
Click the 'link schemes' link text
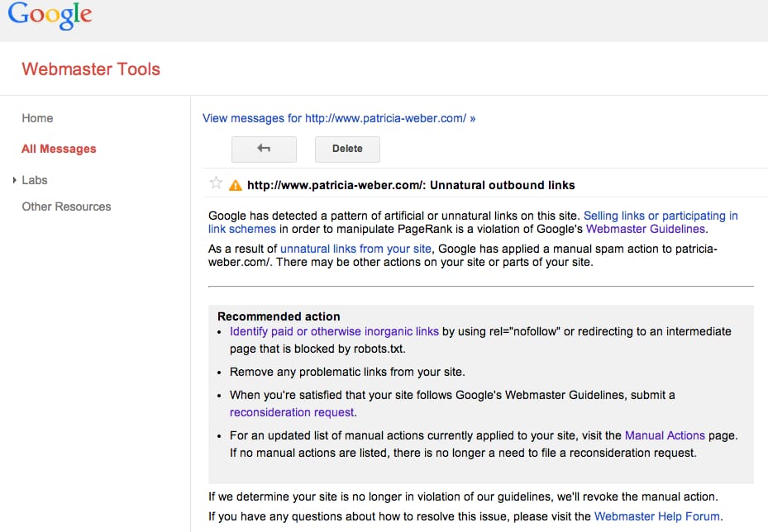point(241,229)
